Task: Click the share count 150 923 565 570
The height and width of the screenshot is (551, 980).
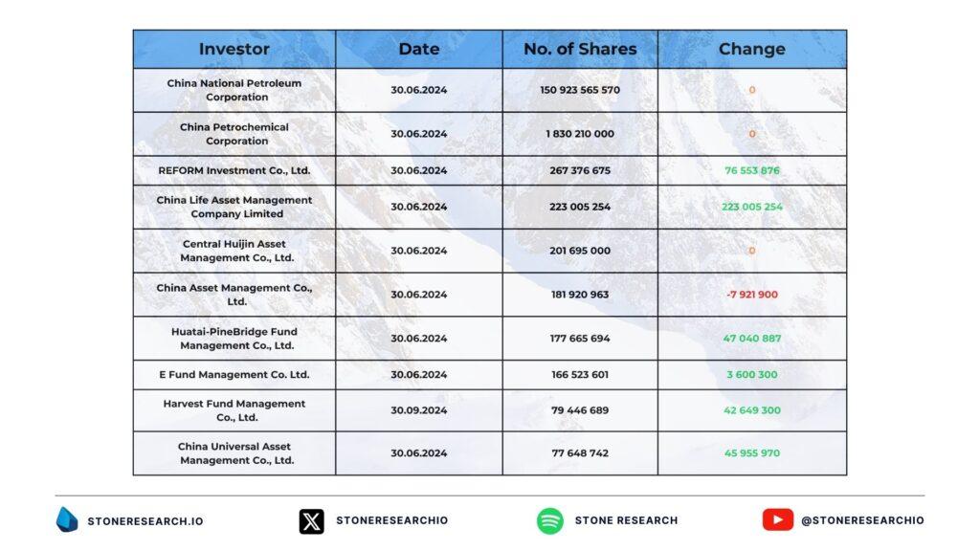Action: pyautogui.click(x=580, y=90)
